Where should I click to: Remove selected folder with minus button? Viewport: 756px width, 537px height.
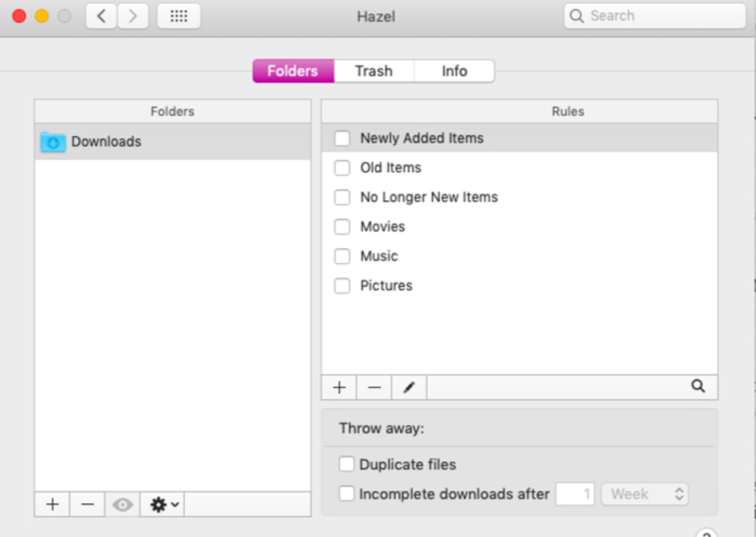(87, 504)
